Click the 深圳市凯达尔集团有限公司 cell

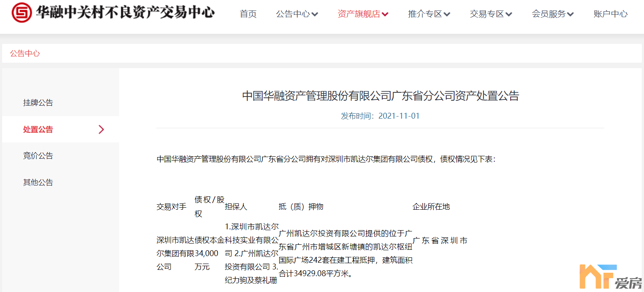175,253
